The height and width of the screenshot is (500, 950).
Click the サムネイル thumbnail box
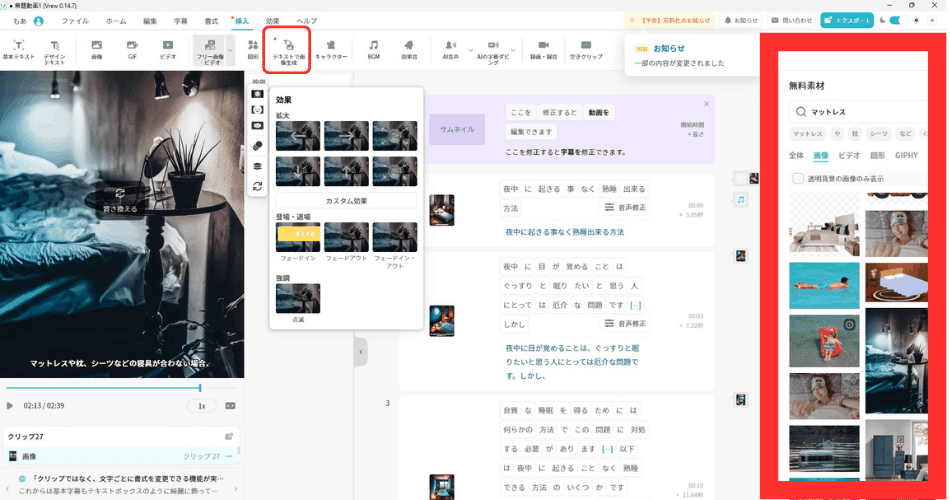tap(457, 130)
